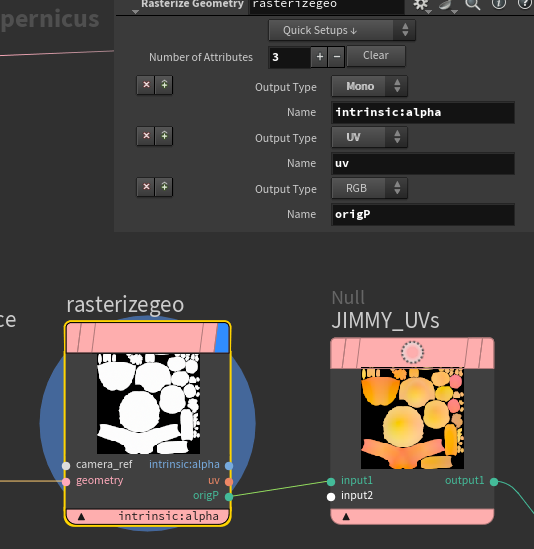Click insert-before icon for intrinsic:alpha entry
This screenshot has height=549, width=534.
pyautogui.click(x=164, y=85)
